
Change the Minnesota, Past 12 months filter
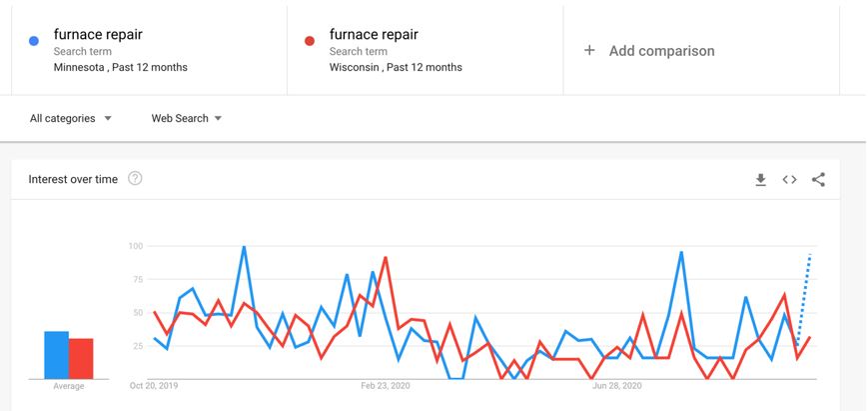point(120,68)
